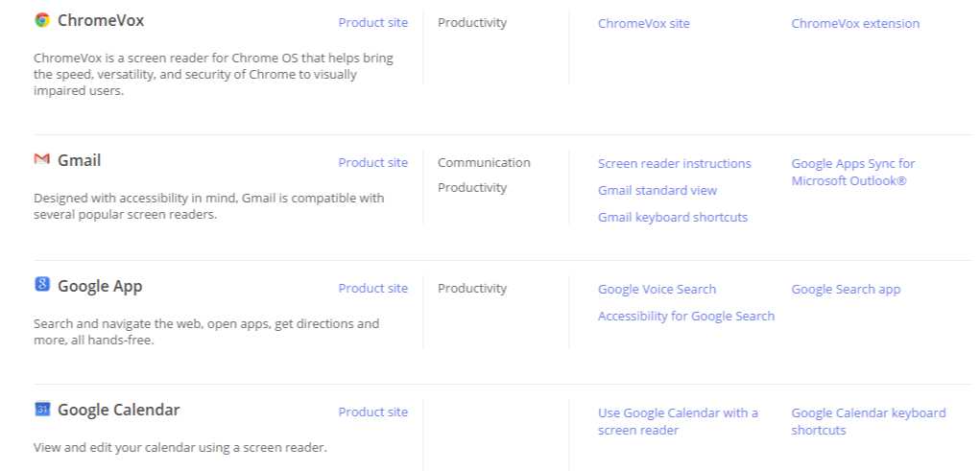980x471 pixels.
Task: Open the Google Voice Search link
Action: pyautogui.click(x=657, y=290)
